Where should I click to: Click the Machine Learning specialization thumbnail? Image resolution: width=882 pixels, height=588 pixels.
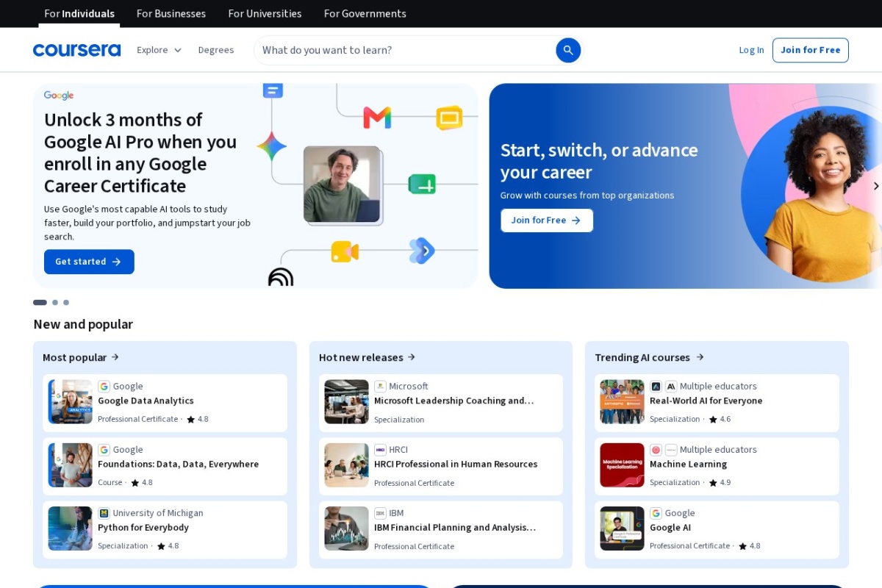622,465
